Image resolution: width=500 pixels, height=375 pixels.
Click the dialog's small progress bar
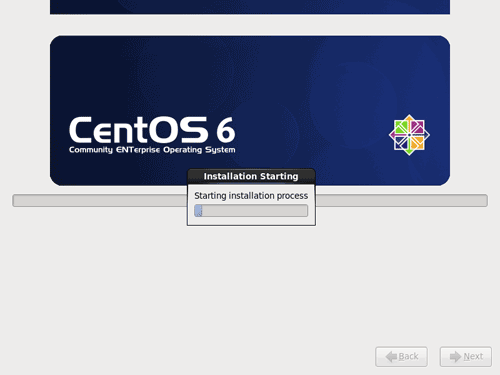tap(251, 211)
